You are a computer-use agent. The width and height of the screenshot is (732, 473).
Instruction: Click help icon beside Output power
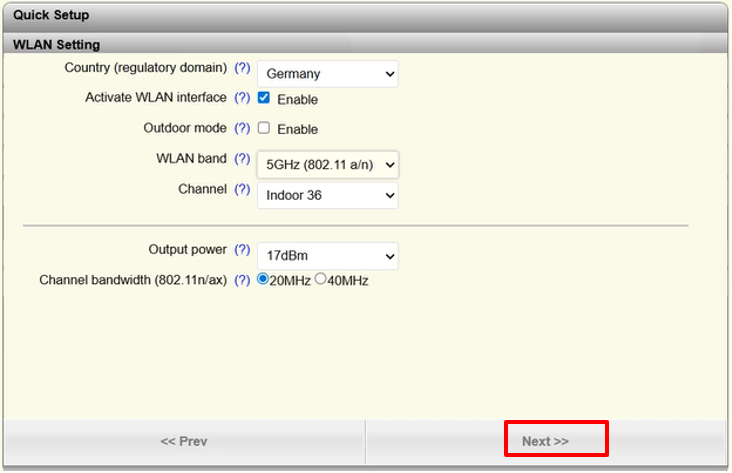(x=242, y=250)
